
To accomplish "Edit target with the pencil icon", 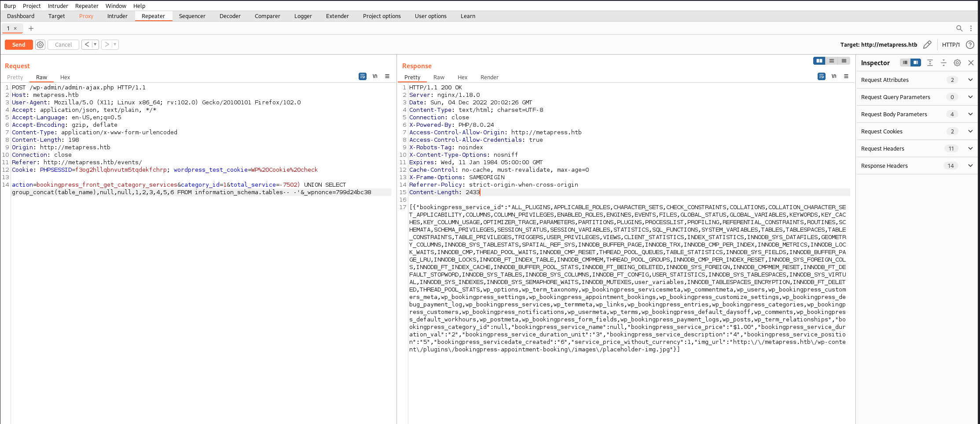I will (927, 44).
